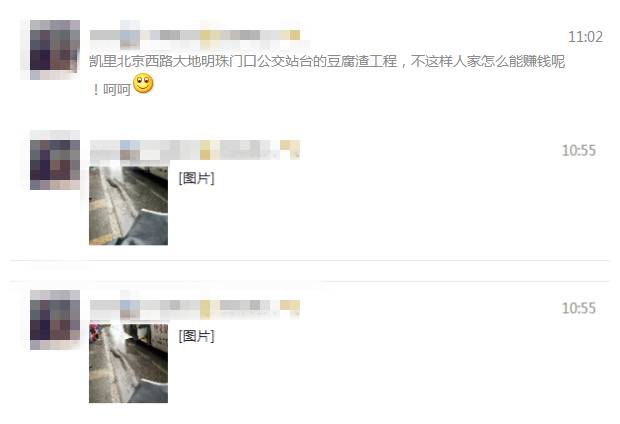620x424 pixels.
Task: Open the photo thumbnail in the bottom message
Action: click(129, 363)
